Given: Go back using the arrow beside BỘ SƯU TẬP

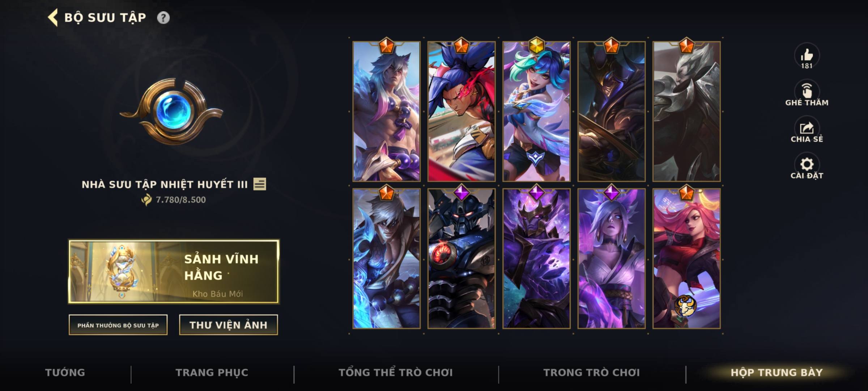Looking at the screenshot, I should (53, 18).
